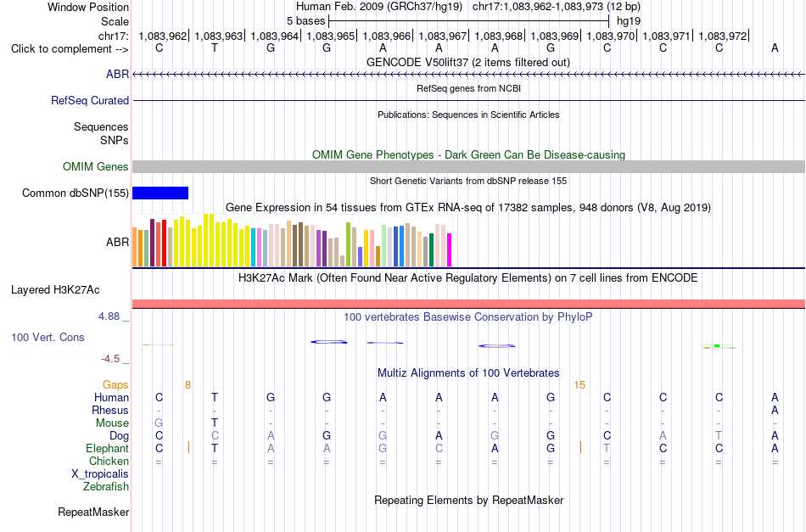Click the 100 Vert. Cons label
The height and width of the screenshot is (532, 806).
[48, 337]
